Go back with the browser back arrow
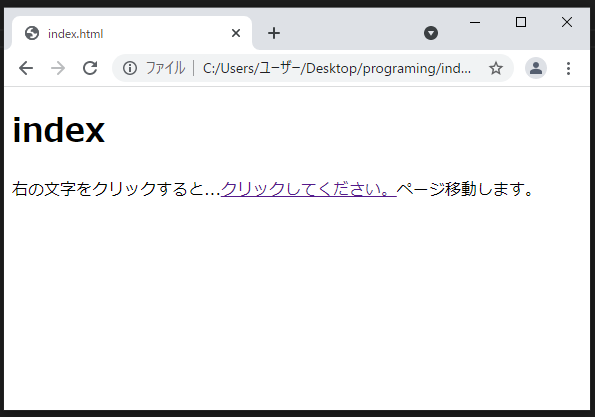The height and width of the screenshot is (417, 595). tap(26, 68)
